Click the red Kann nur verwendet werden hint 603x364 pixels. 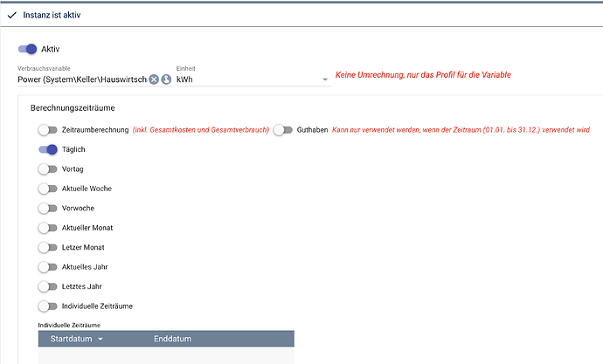pyautogui.click(x=461, y=130)
